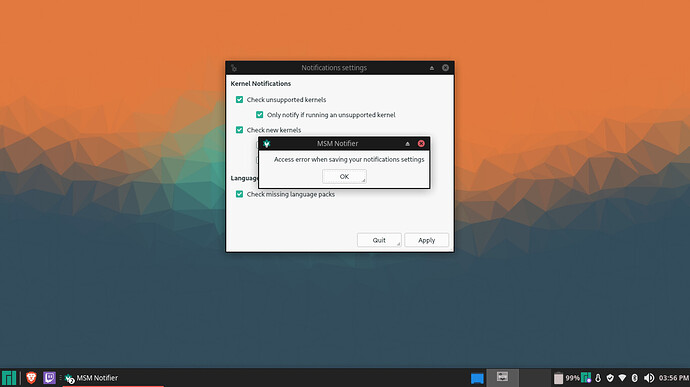Viewport: 690px width, 387px height.
Task: Dismiss the access error with OK
Action: [x=344, y=177]
